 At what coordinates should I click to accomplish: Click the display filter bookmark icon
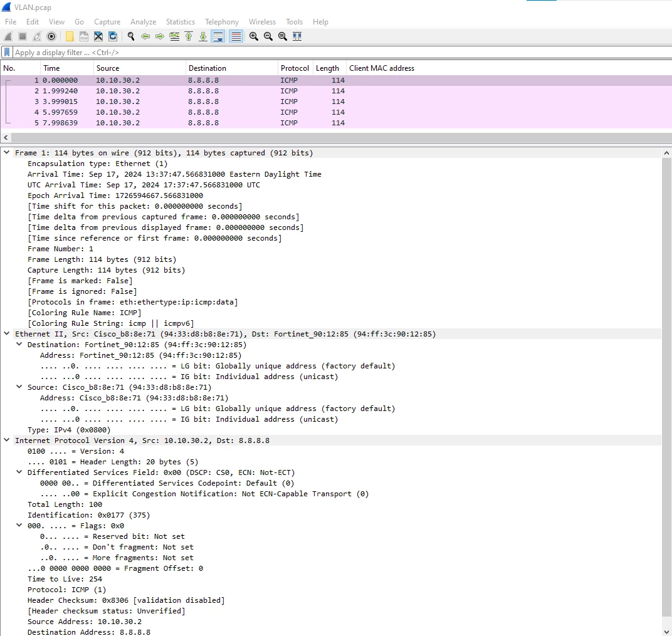[x=7, y=52]
